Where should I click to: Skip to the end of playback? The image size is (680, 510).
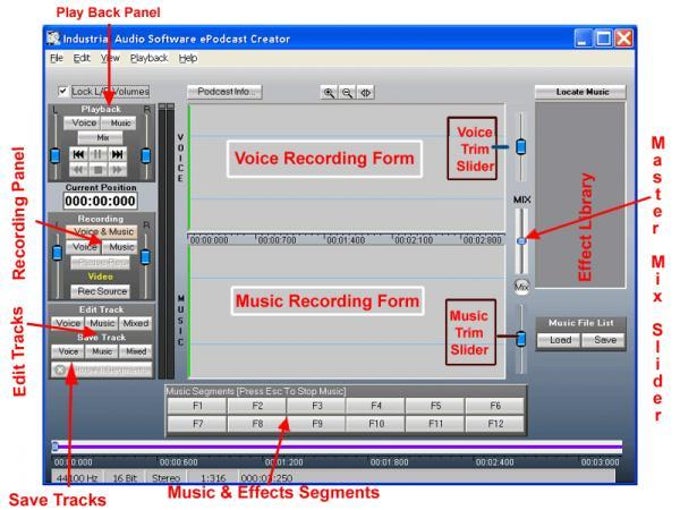117,154
